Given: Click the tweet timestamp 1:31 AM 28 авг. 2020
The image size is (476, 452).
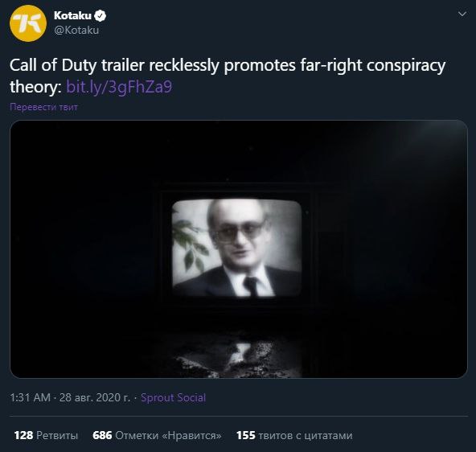Looking at the screenshot, I should click(x=70, y=397).
